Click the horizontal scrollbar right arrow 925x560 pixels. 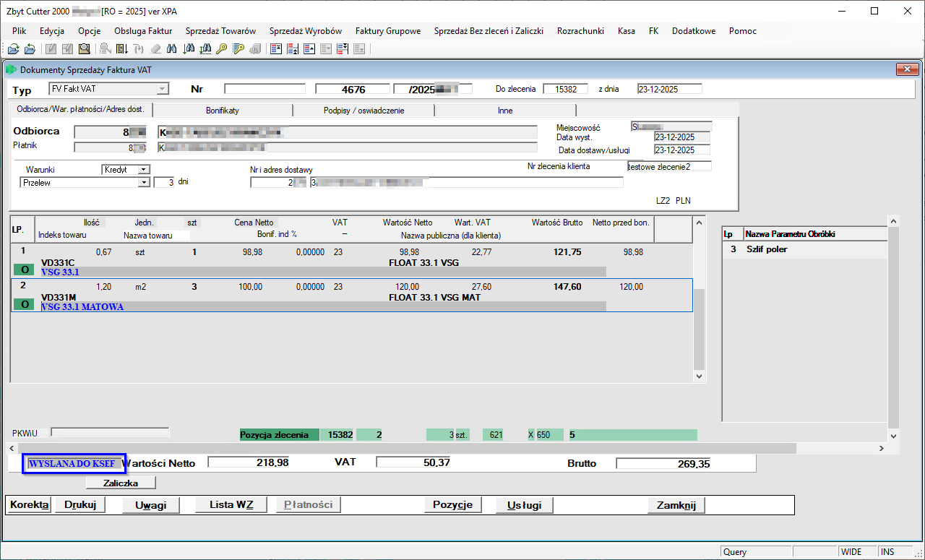880,449
